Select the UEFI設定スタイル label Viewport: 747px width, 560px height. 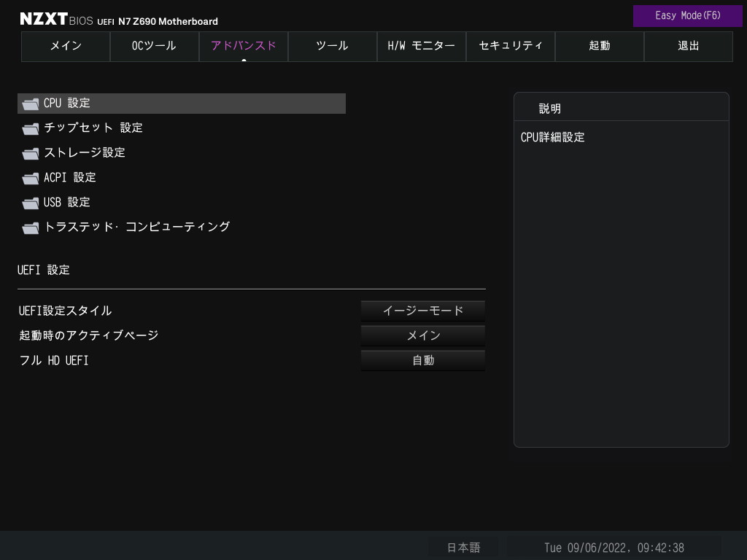click(x=65, y=311)
